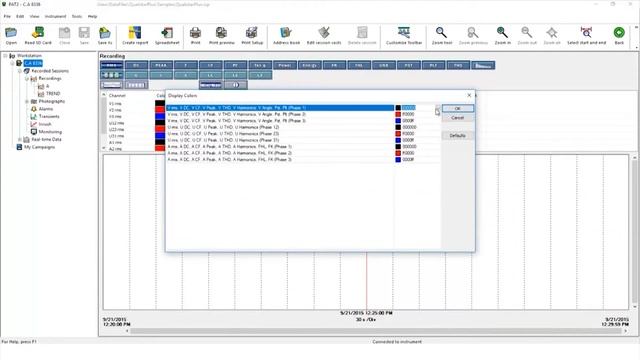Click the Delete session icon

362,36
